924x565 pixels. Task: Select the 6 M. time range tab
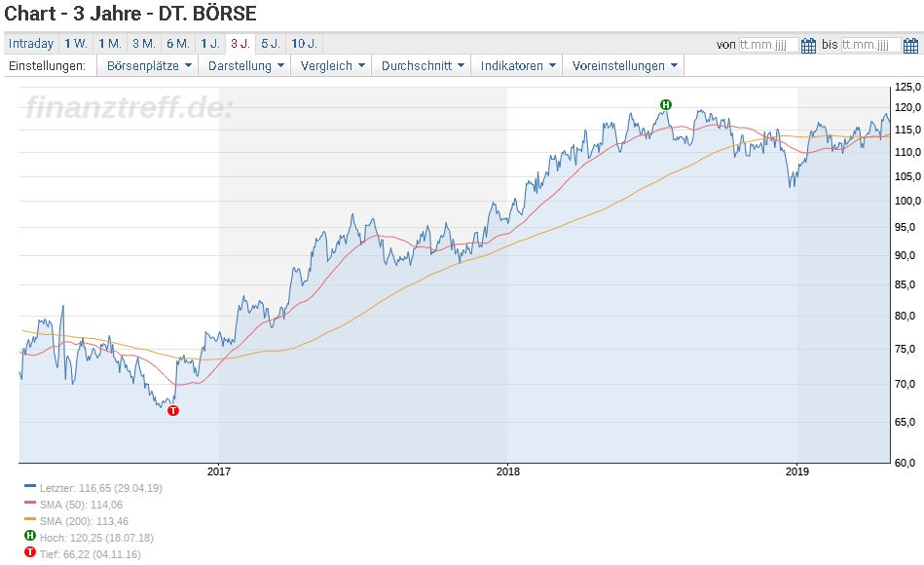coord(177,44)
